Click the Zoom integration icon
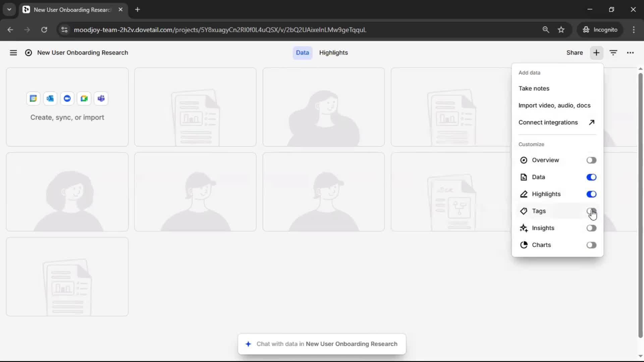 (x=67, y=99)
